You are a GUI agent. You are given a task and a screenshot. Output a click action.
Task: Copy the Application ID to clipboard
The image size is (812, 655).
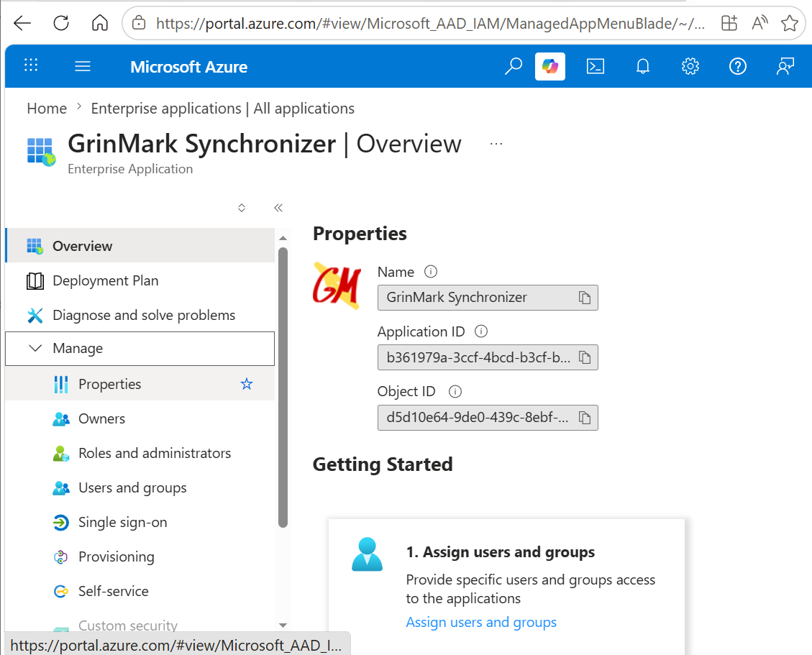[585, 357]
